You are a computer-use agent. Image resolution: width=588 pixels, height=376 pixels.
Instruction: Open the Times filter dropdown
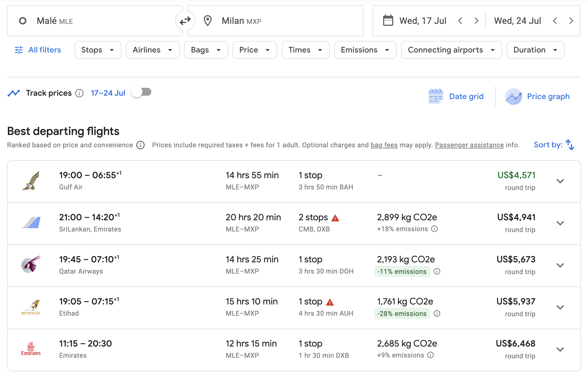[x=305, y=50]
